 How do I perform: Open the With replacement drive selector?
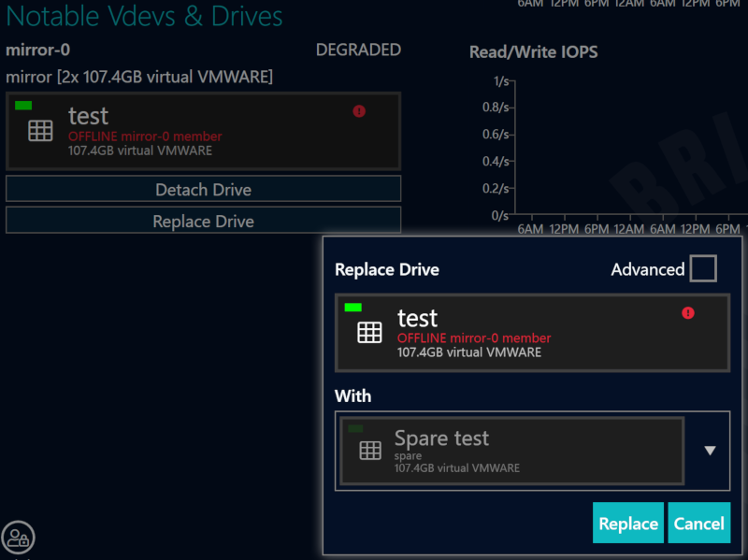(511, 451)
